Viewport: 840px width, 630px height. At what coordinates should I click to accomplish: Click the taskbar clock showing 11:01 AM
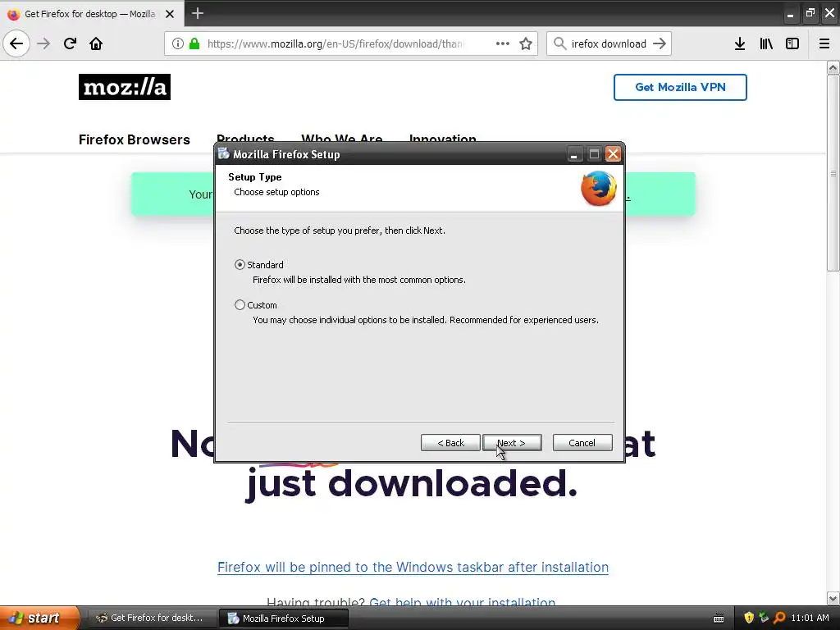click(x=810, y=618)
